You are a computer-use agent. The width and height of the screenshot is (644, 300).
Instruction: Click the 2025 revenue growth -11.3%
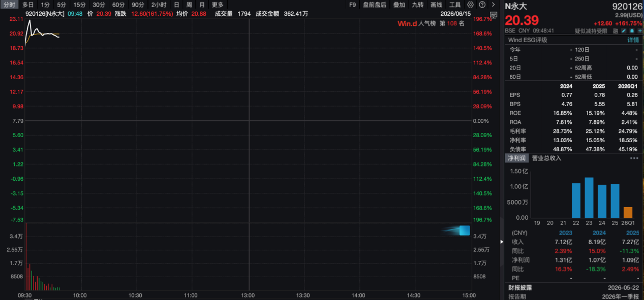(629, 251)
